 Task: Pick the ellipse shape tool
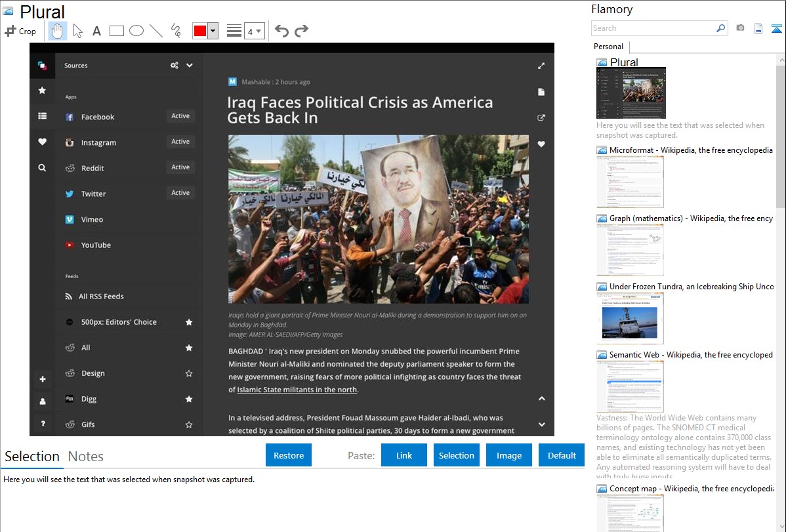[136, 31]
